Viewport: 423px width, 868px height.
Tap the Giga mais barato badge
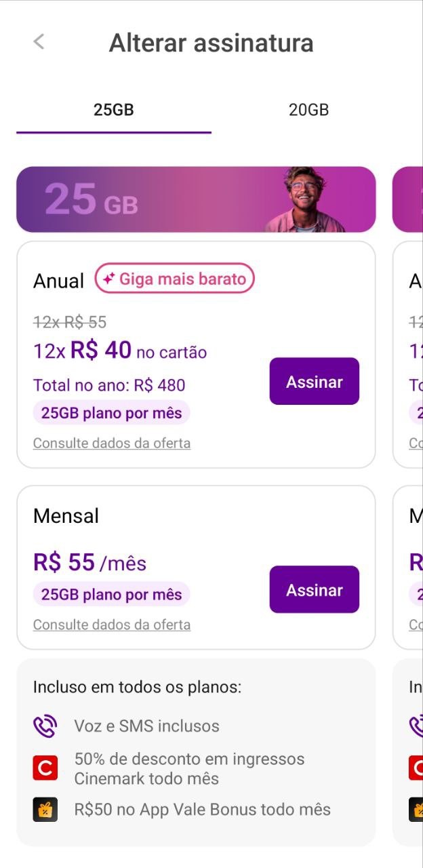point(175,279)
